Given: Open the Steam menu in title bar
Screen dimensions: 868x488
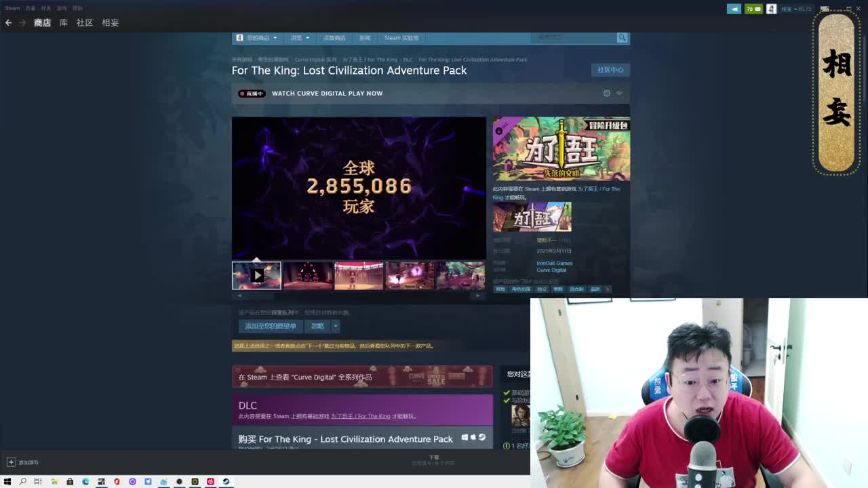Looking at the screenshot, I should pos(13,8).
